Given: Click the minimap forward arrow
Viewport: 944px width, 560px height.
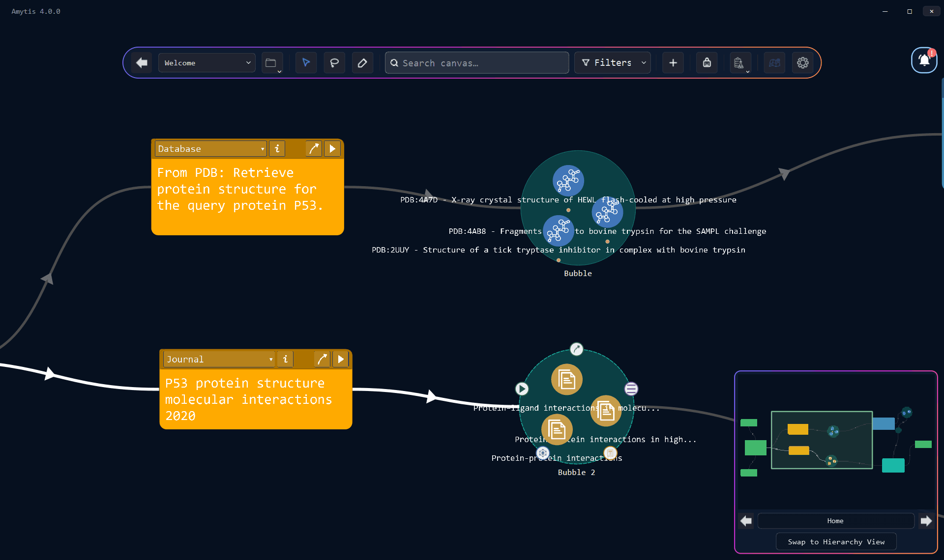Looking at the screenshot, I should pyautogui.click(x=926, y=521).
